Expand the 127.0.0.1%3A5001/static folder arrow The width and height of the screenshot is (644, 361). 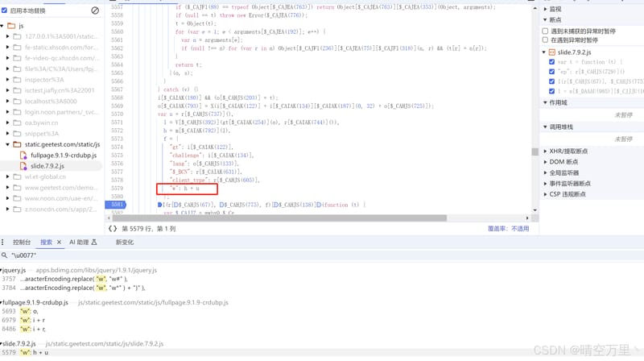[7, 36]
